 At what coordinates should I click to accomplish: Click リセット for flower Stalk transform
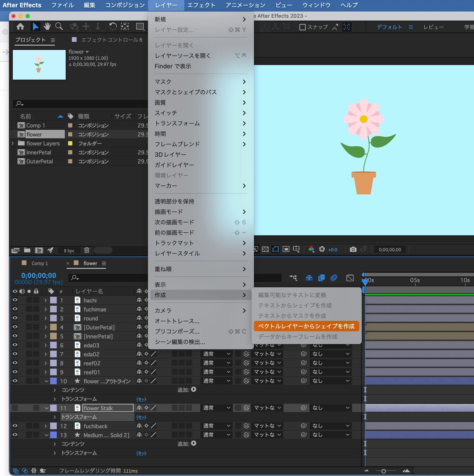[141, 417]
